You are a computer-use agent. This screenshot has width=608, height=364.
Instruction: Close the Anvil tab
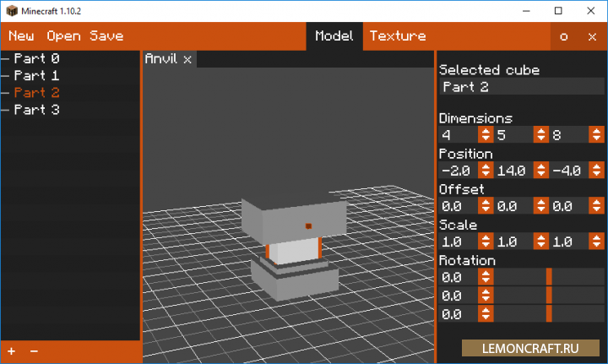(x=187, y=60)
